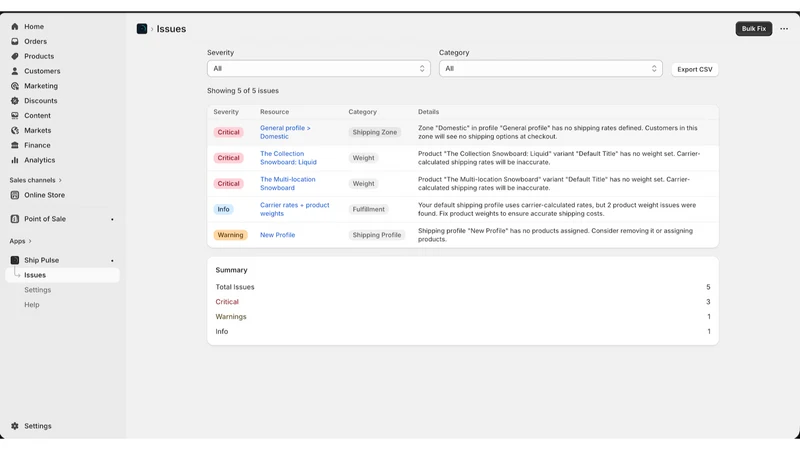Click the Customers person icon
This screenshot has height=450, width=800.
(15, 71)
